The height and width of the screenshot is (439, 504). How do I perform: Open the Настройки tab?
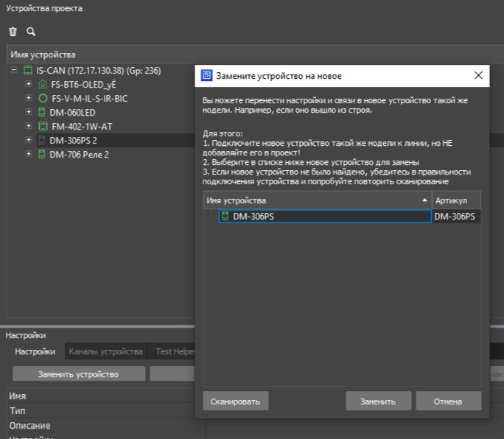click(35, 351)
